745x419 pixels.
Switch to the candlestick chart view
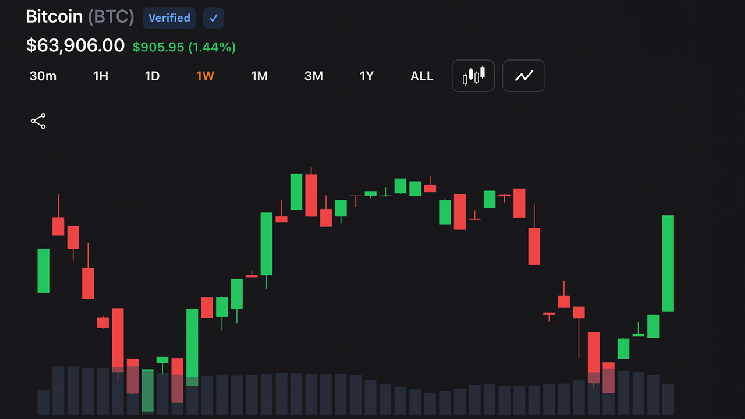pos(473,76)
